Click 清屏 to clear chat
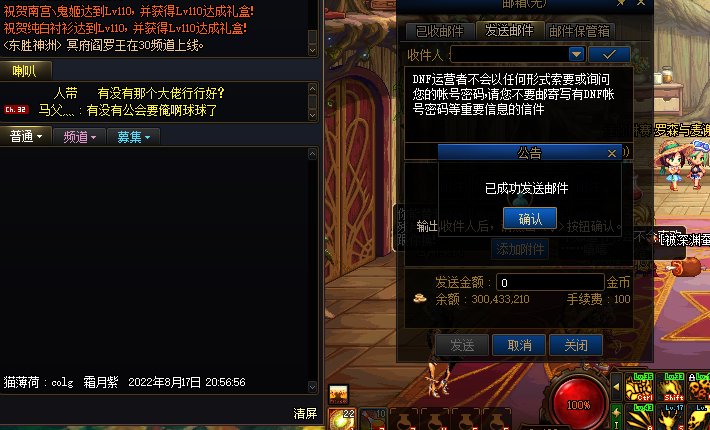 (305, 413)
